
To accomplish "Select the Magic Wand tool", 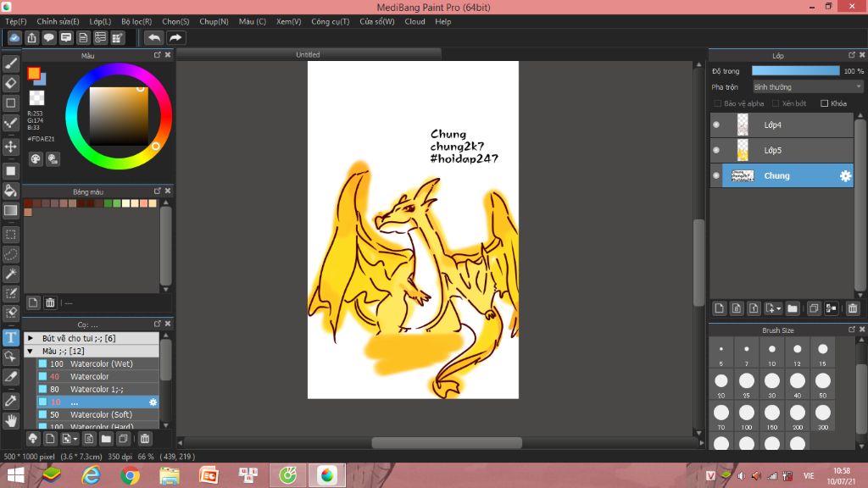I will pos(10,274).
